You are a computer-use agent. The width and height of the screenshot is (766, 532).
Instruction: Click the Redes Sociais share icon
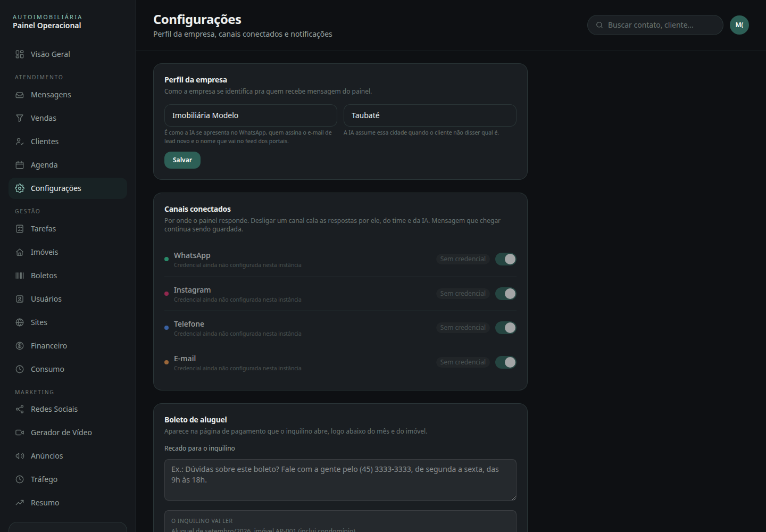(20, 409)
